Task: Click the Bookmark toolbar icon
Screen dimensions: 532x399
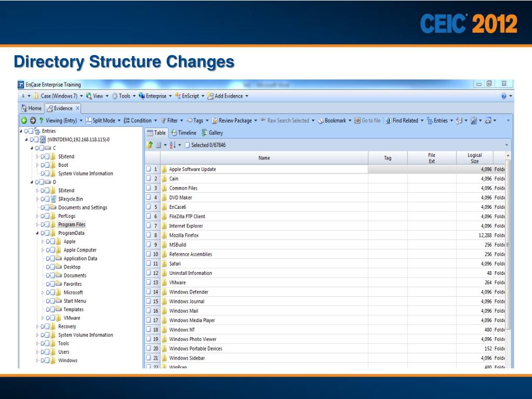Action: (x=321, y=121)
